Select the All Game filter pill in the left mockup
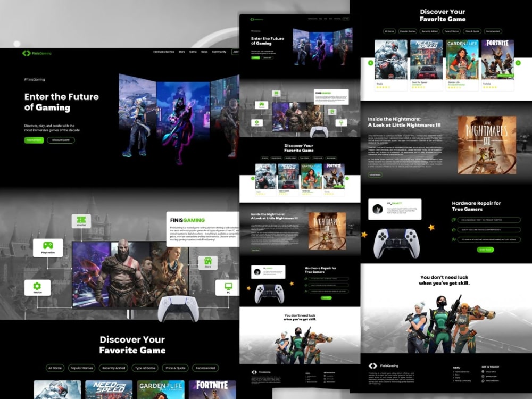532x399 pixels. click(55, 368)
